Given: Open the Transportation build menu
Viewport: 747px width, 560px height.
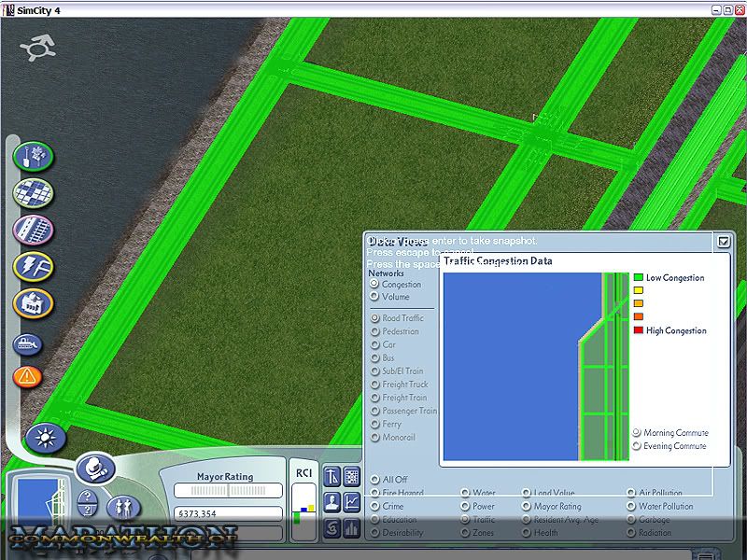Looking at the screenshot, I should pos(33,230).
